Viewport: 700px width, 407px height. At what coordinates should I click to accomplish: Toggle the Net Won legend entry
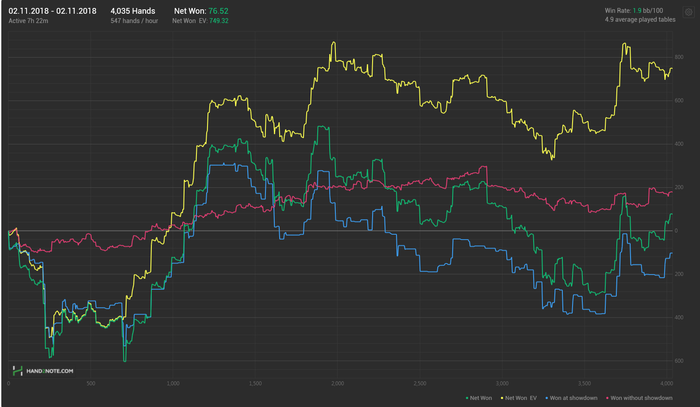point(479,398)
